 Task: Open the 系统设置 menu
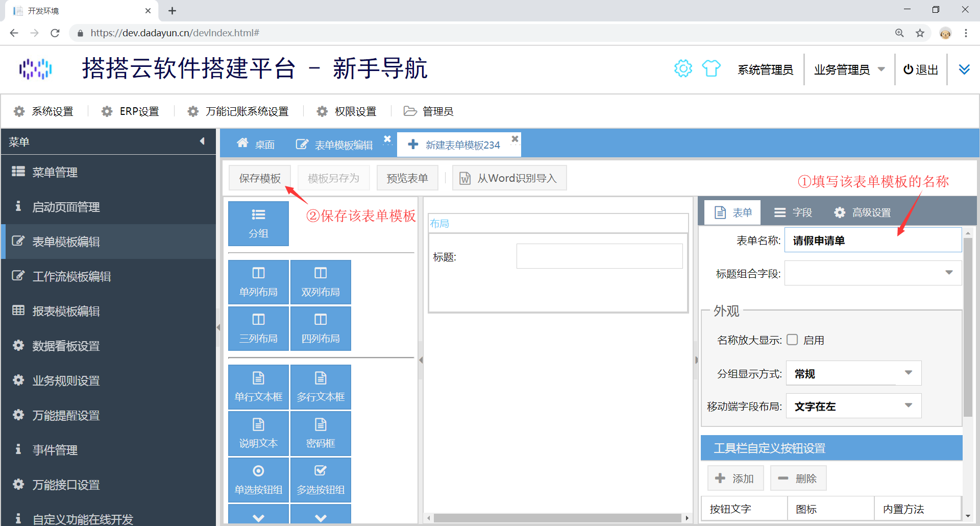pos(43,111)
